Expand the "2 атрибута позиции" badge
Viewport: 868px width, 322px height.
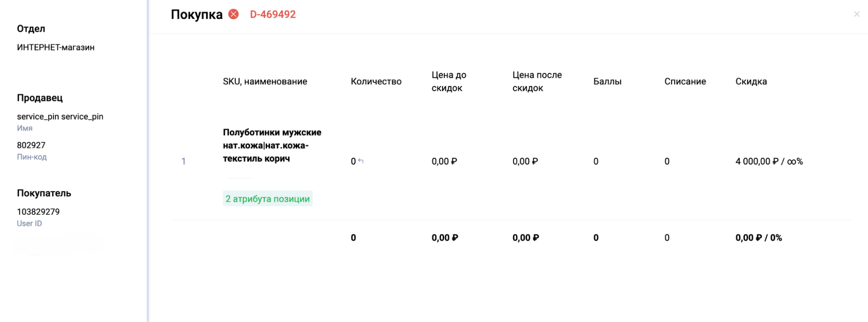coord(267,199)
